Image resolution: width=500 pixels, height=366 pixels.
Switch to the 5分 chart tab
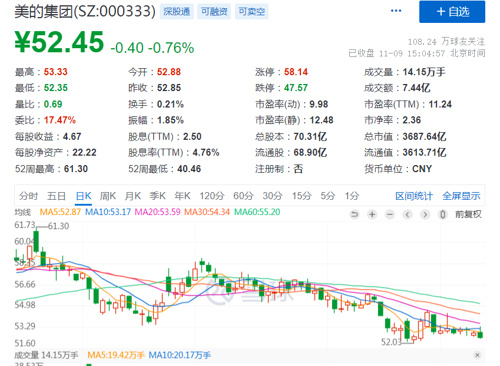[328, 196]
